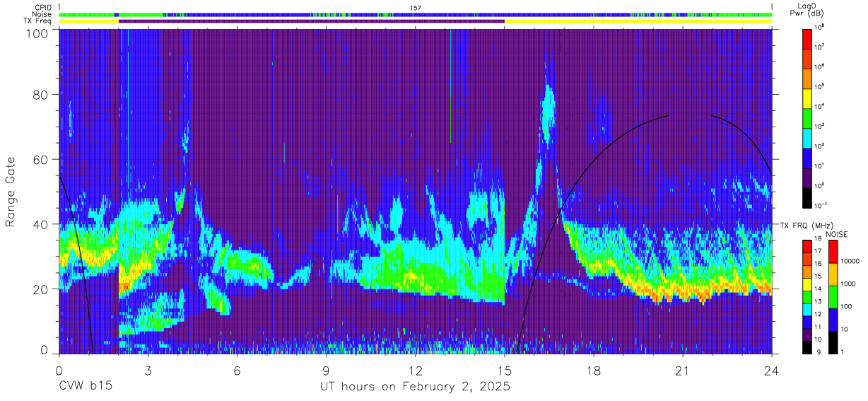This screenshot has height=401, width=868.
Task: Click the 'NOISE' colorbar title
Action: (837, 234)
